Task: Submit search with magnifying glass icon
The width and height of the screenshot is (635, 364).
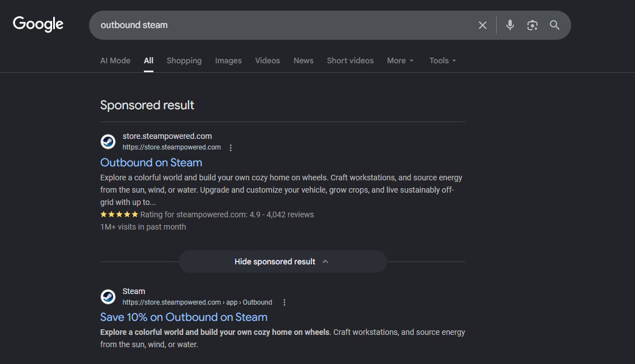Action: click(554, 25)
